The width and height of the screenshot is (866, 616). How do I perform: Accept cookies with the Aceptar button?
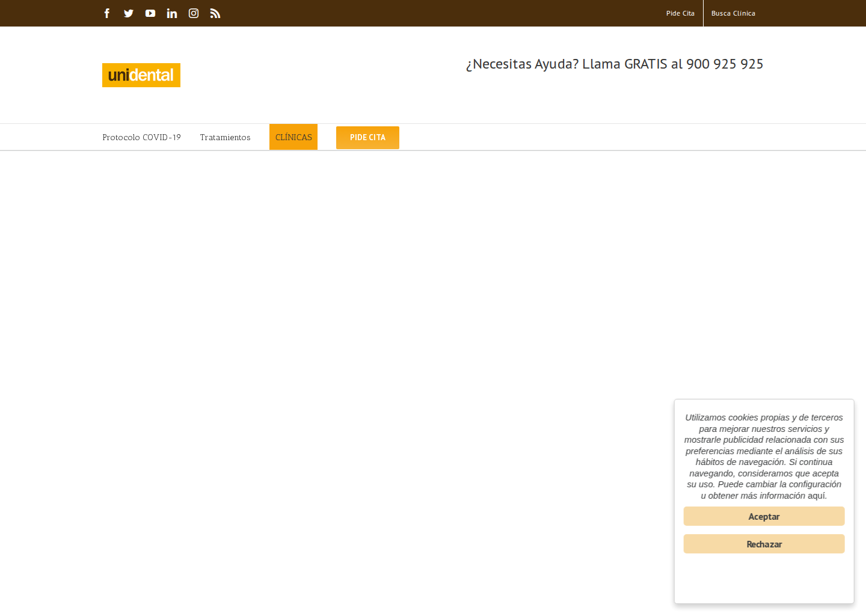click(x=764, y=516)
